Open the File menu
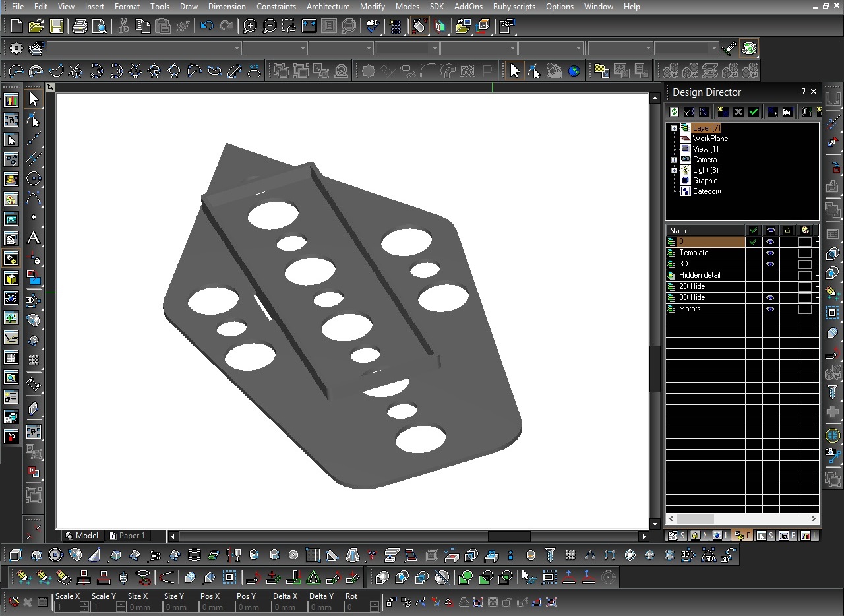This screenshot has height=616, width=844. [x=18, y=7]
